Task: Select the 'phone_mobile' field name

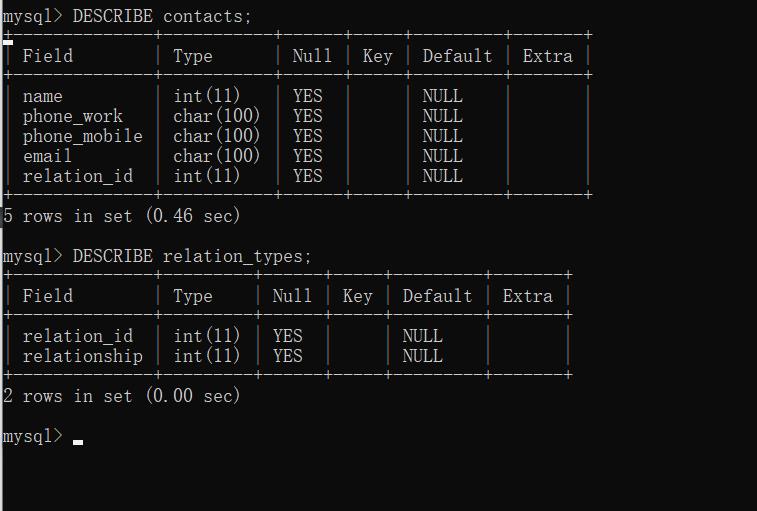Action: click(83, 136)
